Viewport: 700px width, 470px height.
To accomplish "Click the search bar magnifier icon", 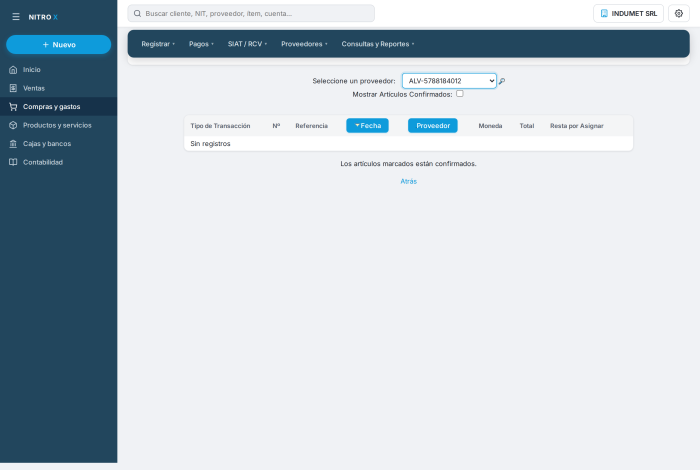I will [x=138, y=13].
